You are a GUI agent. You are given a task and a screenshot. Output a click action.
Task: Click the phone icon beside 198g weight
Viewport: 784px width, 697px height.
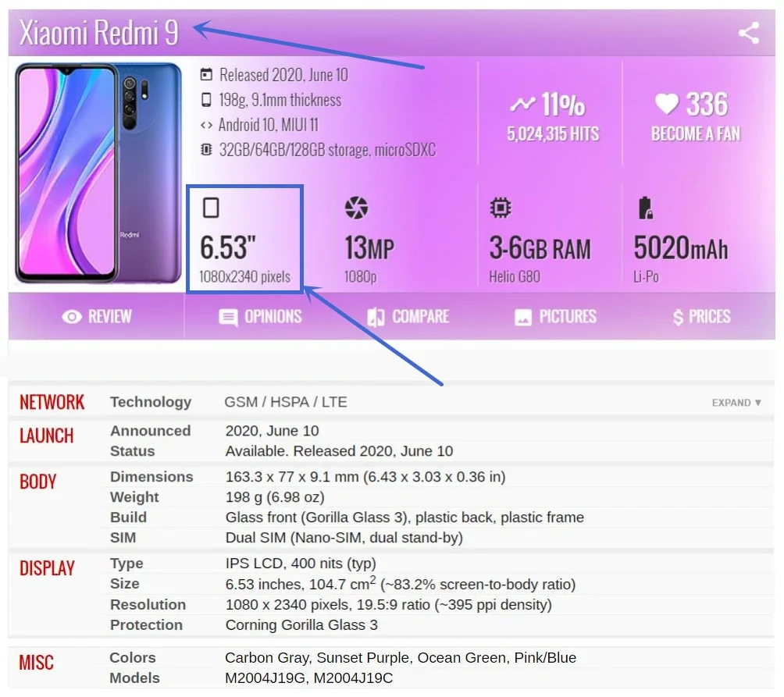tap(206, 99)
